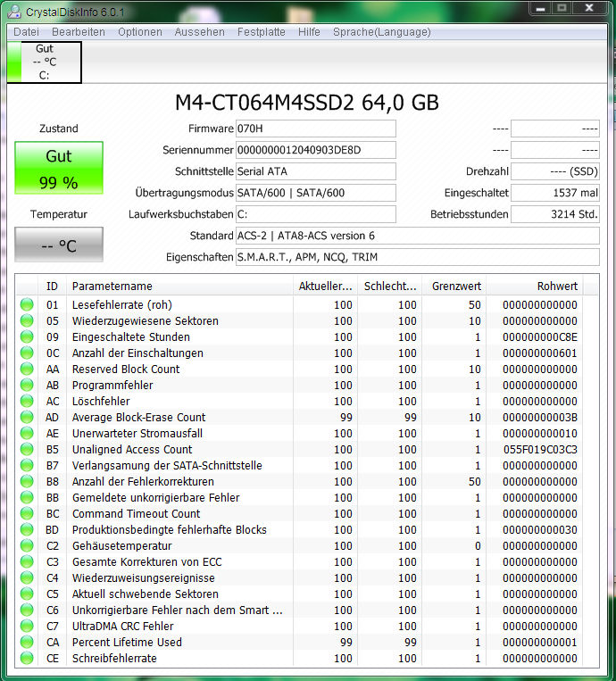Click status icon for Gesamte Korrekturen von ECC

(x=27, y=561)
